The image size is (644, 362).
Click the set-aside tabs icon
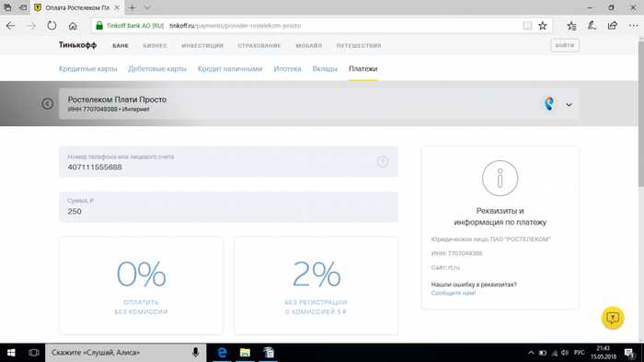click(23, 7)
